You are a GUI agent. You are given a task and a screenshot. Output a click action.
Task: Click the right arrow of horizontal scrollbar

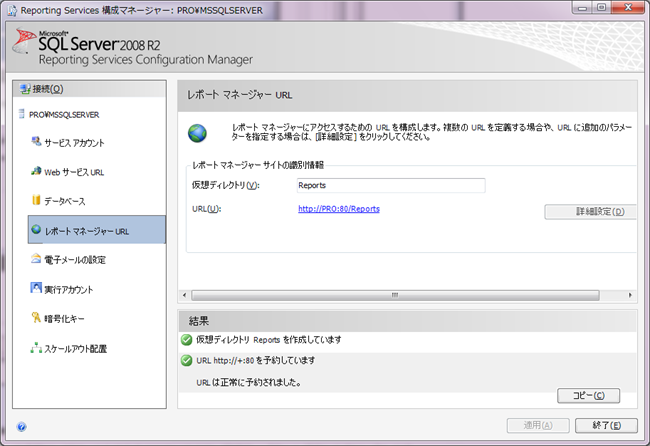[630, 295]
